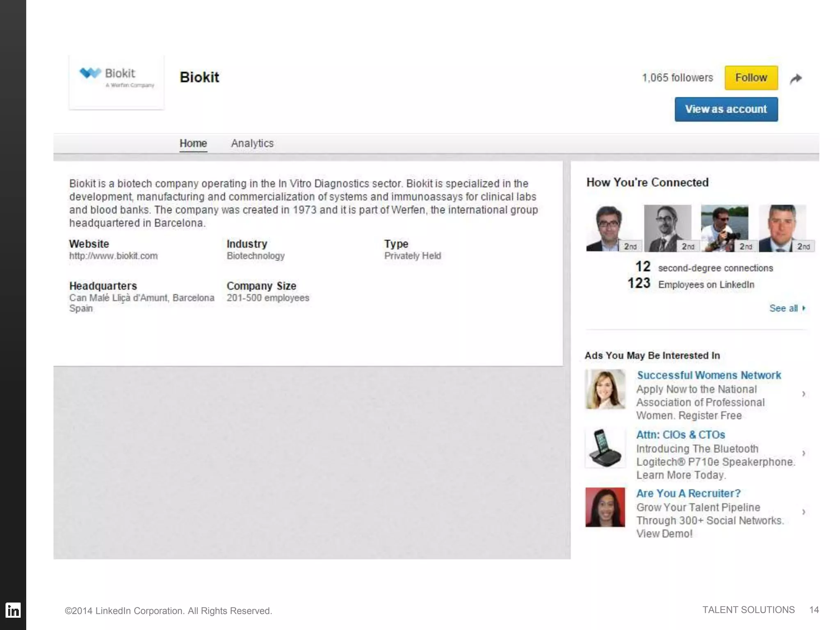Click the first connection photo with glasses
Image resolution: width=840 pixels, height=630 pixels.
tap(610, 228)
